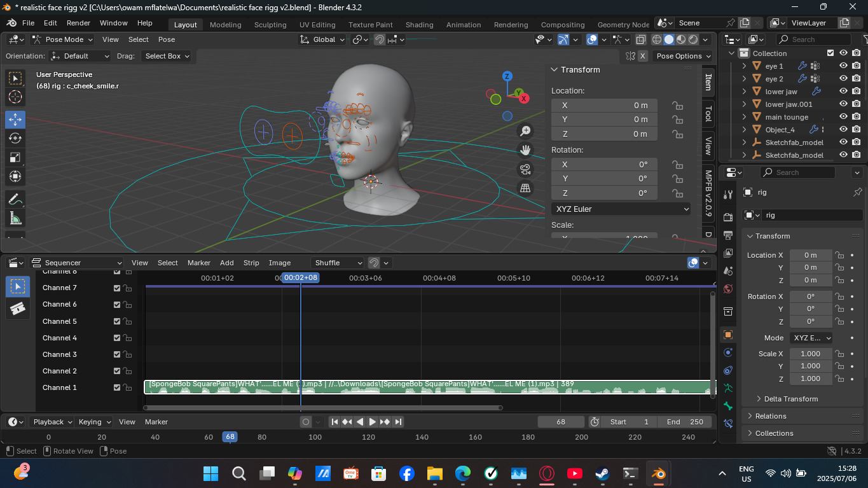Uncheck the Collection exclude checkbox

tap(830, 53)
